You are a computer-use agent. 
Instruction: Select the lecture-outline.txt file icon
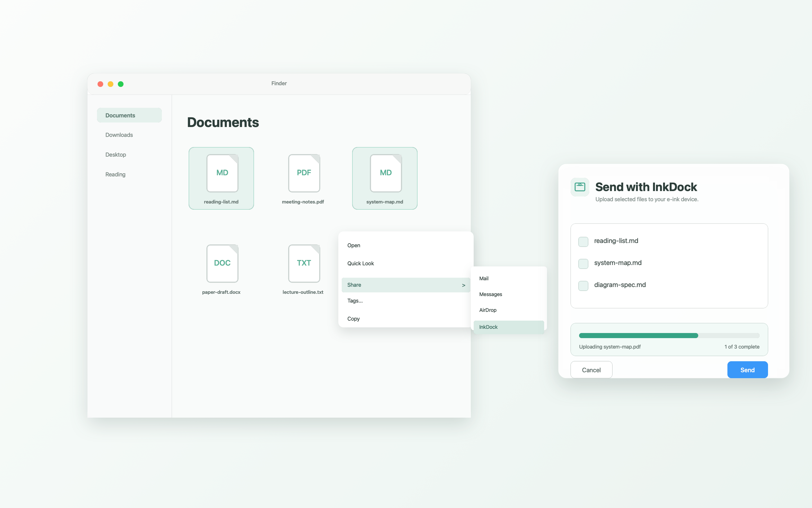pyautogui.click(x=304, y=263)
